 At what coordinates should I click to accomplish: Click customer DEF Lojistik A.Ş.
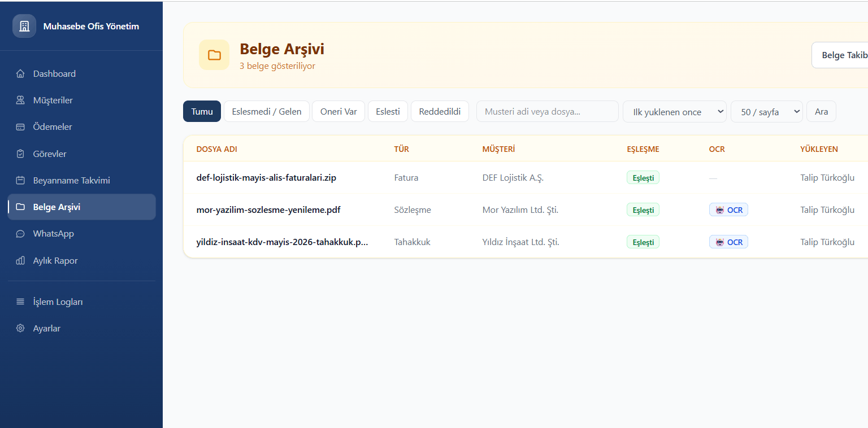[513, 177]
